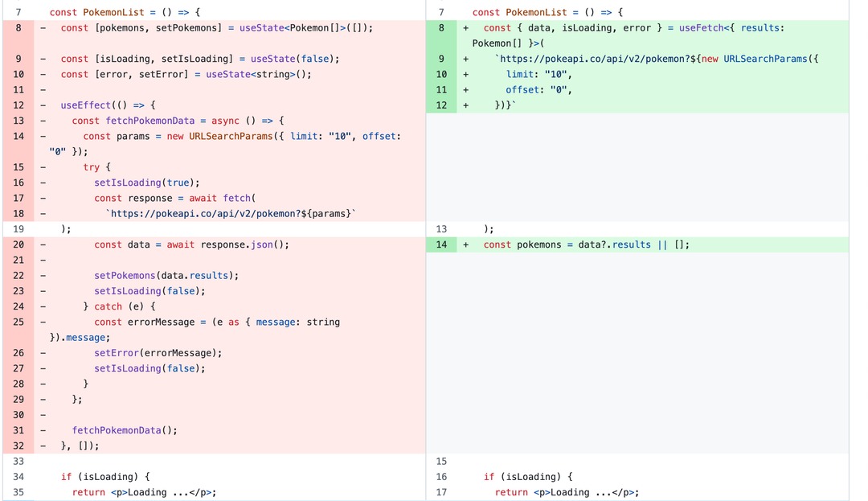The height and width of the screenshot is (501, 868).
Task: Click 'setError(errorMessage);' on line 26
Action: pyautogui.click(x=158, y=353)
